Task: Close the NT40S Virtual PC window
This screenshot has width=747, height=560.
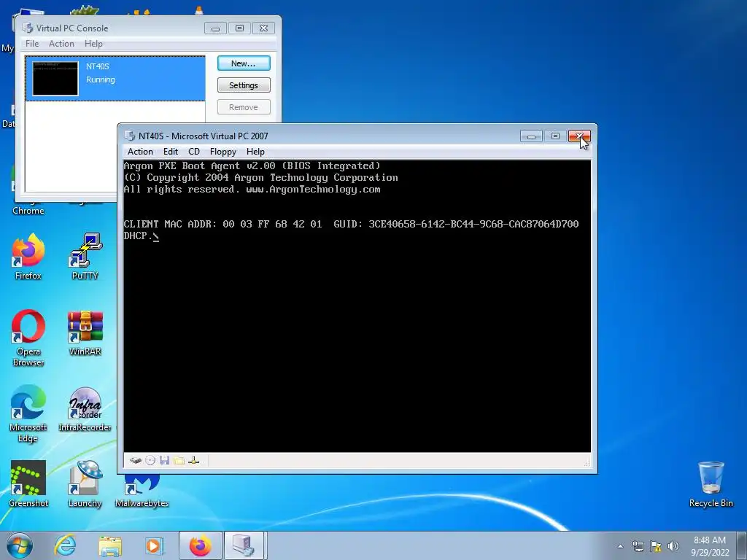Action: 579,136
